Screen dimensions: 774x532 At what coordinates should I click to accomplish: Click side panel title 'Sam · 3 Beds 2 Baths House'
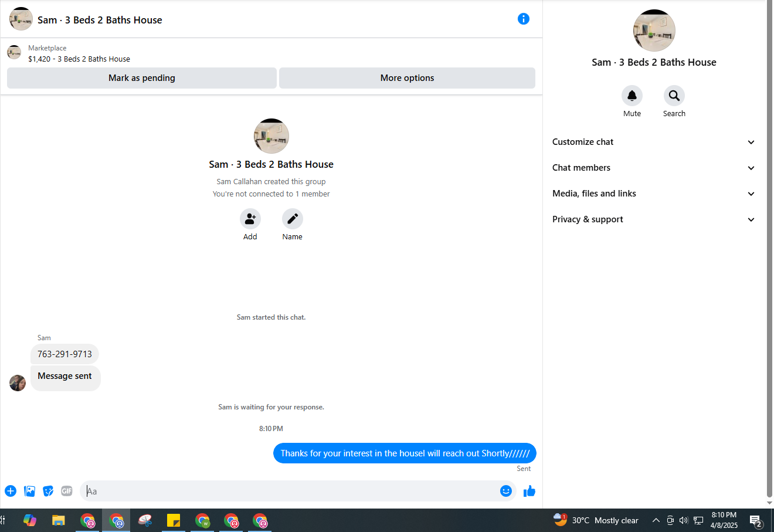[654, 62]
